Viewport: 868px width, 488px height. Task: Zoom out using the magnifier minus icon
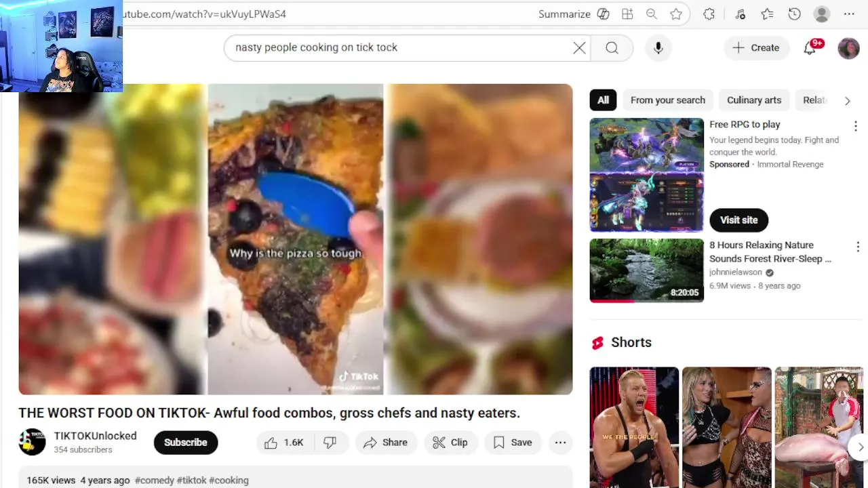point(652,14)
